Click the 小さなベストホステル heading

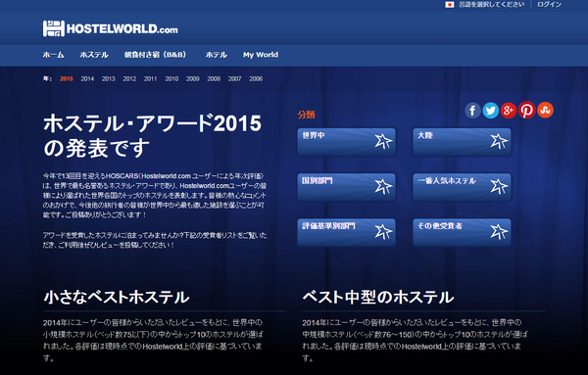pos(117,298)
